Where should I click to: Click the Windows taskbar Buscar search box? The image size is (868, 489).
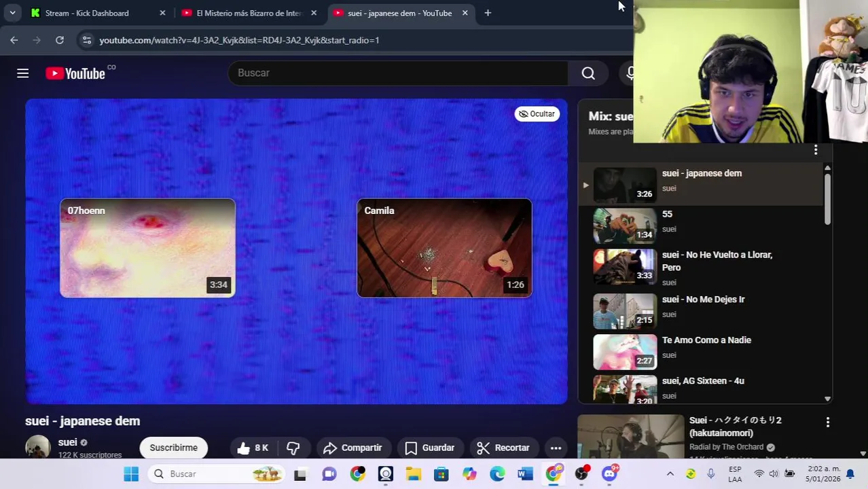pos(217,474)
